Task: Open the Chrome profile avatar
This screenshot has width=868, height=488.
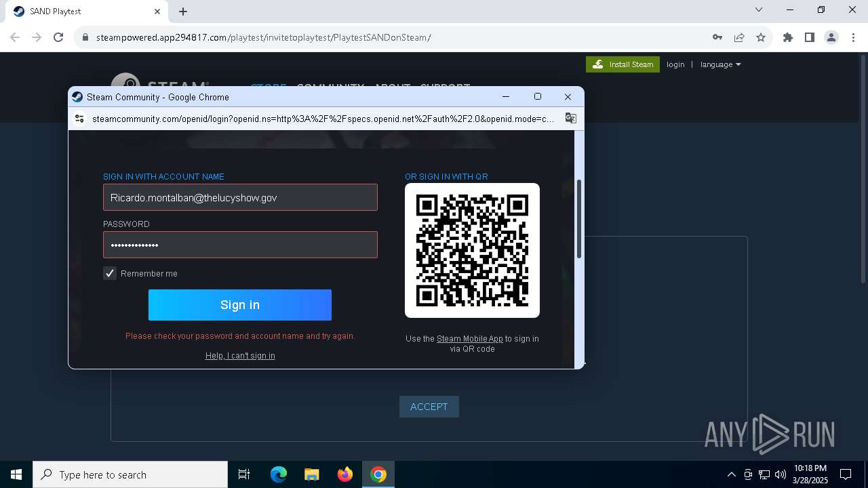Action: click(831, 37)
